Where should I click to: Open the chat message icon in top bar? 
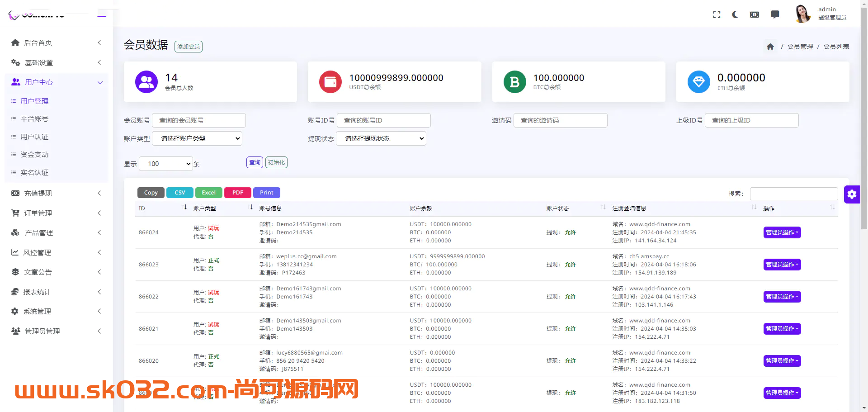point(775,14)
